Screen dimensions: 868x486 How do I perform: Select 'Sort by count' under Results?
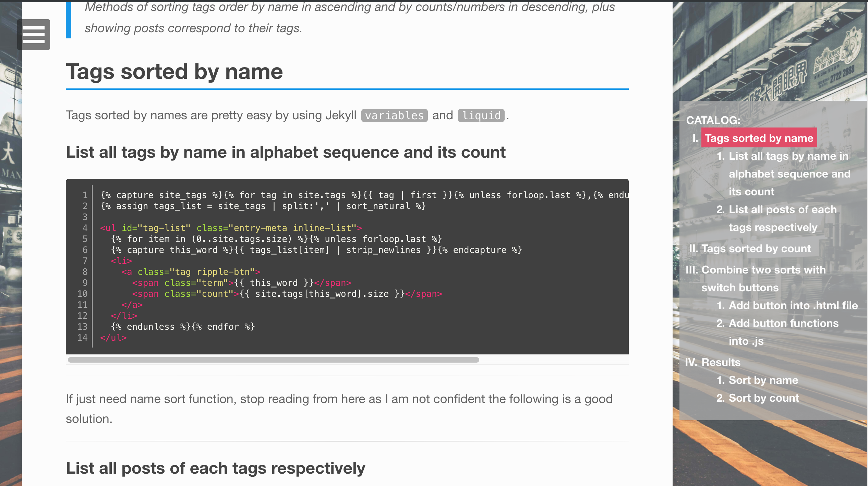763,398
